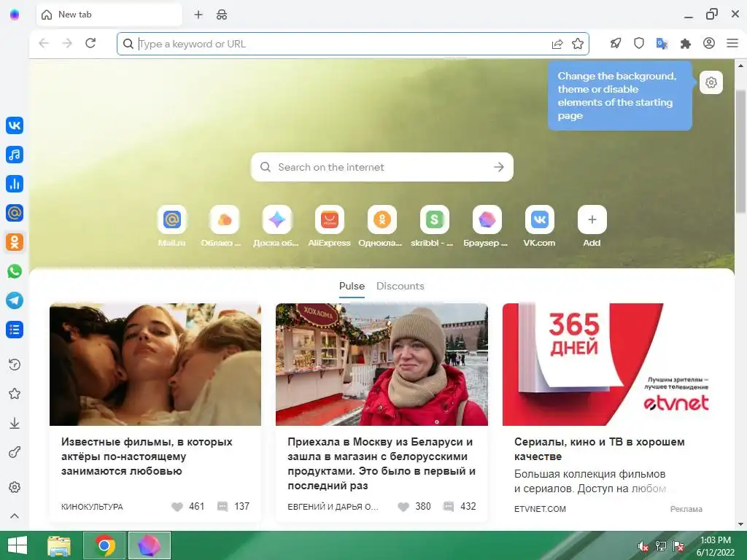Open start page customization gear
Viewport: 747px width, 560px height.
[x=711, y=82]
